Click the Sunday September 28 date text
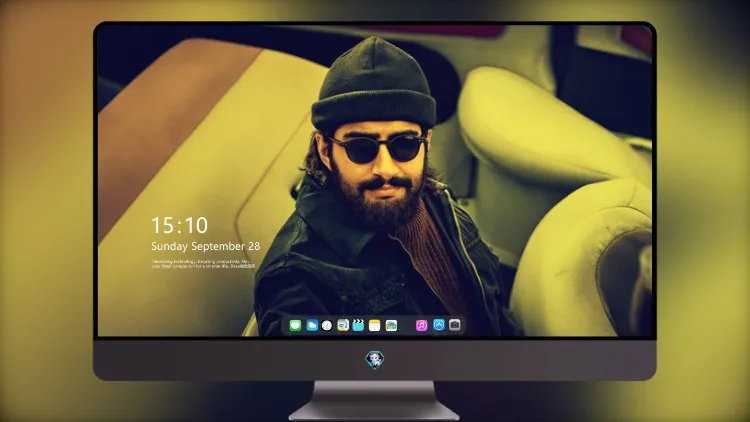 (x=206, y=246)
